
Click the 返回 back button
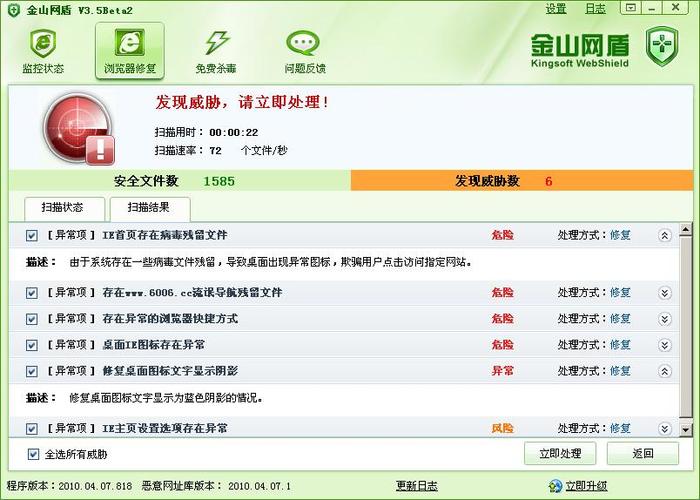coord(643,454)
